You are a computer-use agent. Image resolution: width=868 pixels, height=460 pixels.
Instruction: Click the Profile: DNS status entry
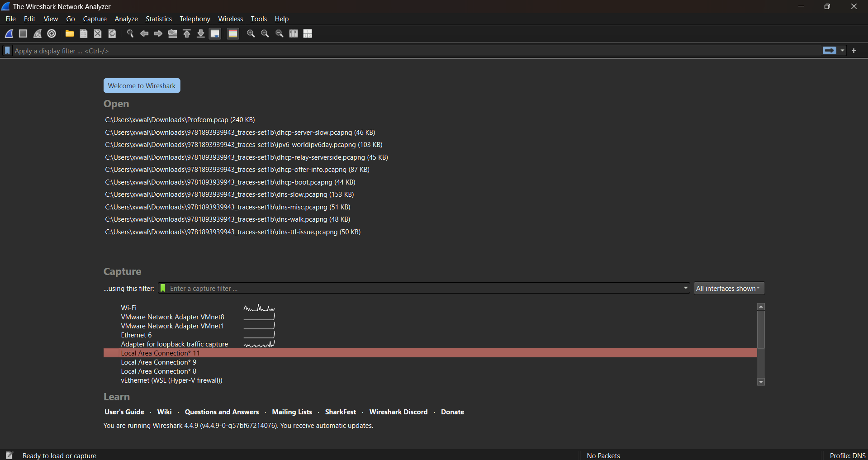coord(848,455)
